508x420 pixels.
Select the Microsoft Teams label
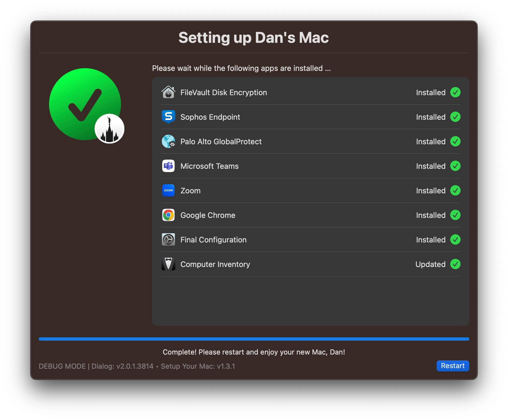(210, 166)
